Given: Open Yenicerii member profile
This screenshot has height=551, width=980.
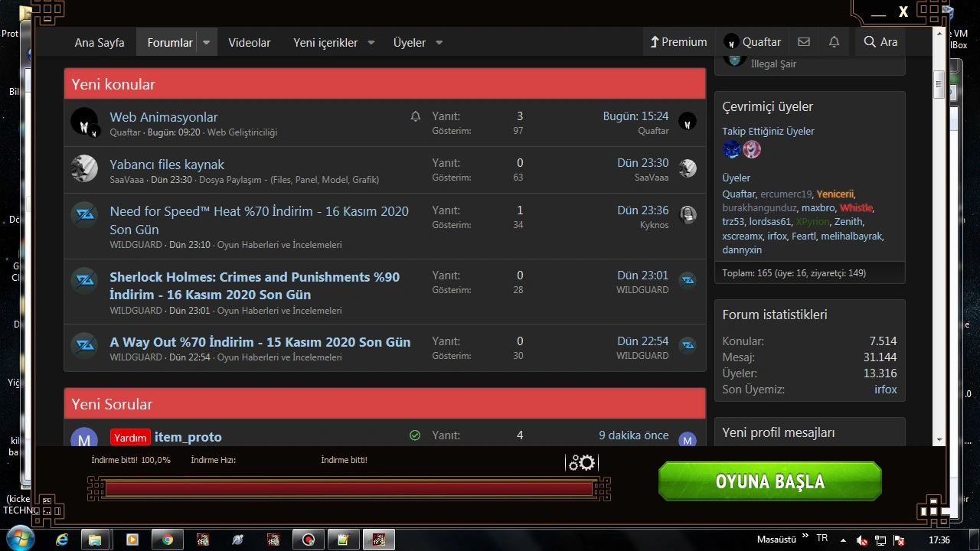Looking at the screenshot, I should tap(835, 194).
